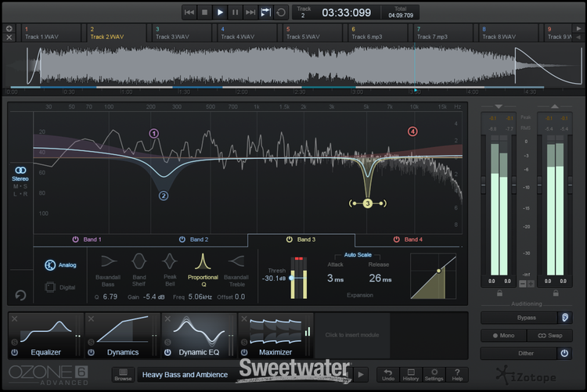The width and height of the screenshot is (587, 392).
Task: Select Track 4.WAV tab
Action: click(x=247, y=33)
